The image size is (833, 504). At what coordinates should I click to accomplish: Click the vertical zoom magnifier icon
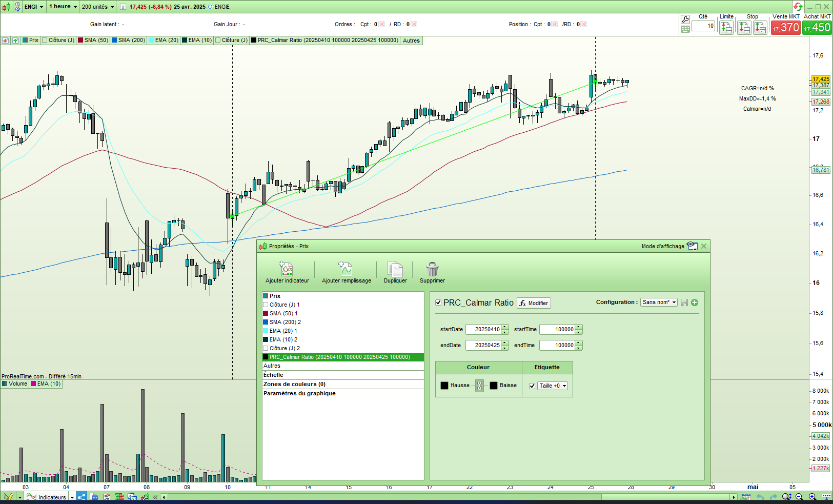786,497
